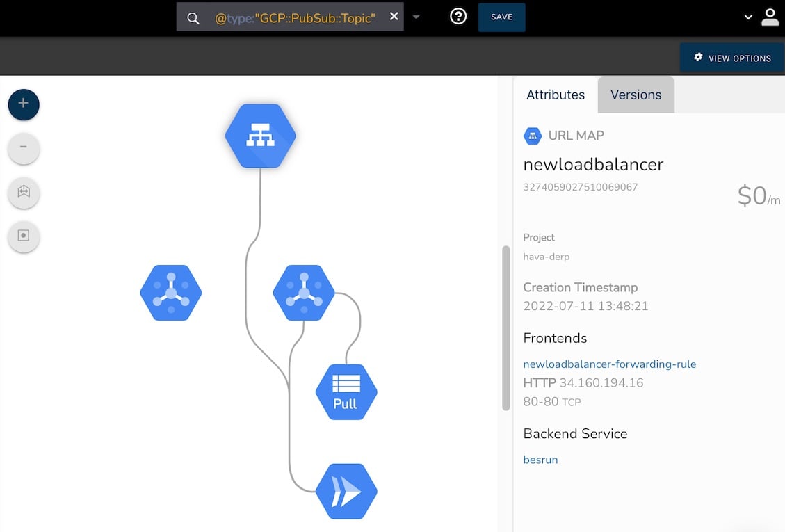Select the fit-to-view control on the left toolbar
The height and width of the screenshot is (532, 785).
[24, 193]
